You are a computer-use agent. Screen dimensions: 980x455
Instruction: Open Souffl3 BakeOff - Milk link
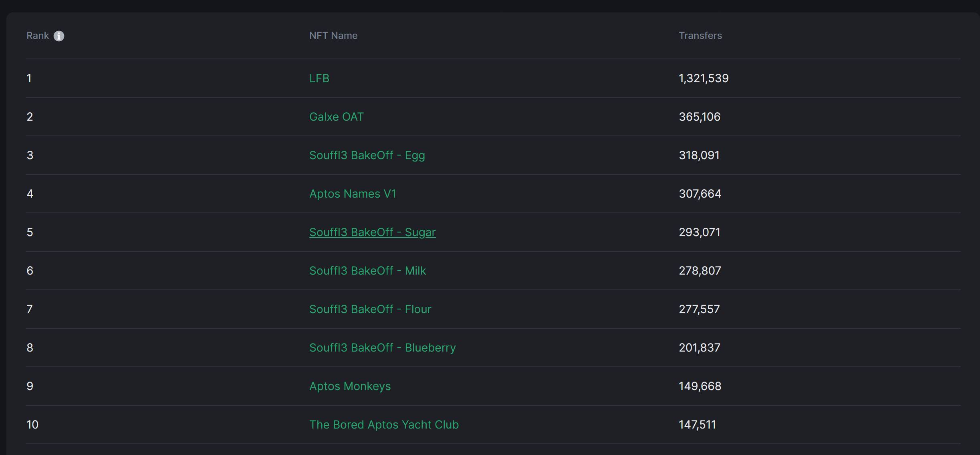tap(368, 271)
